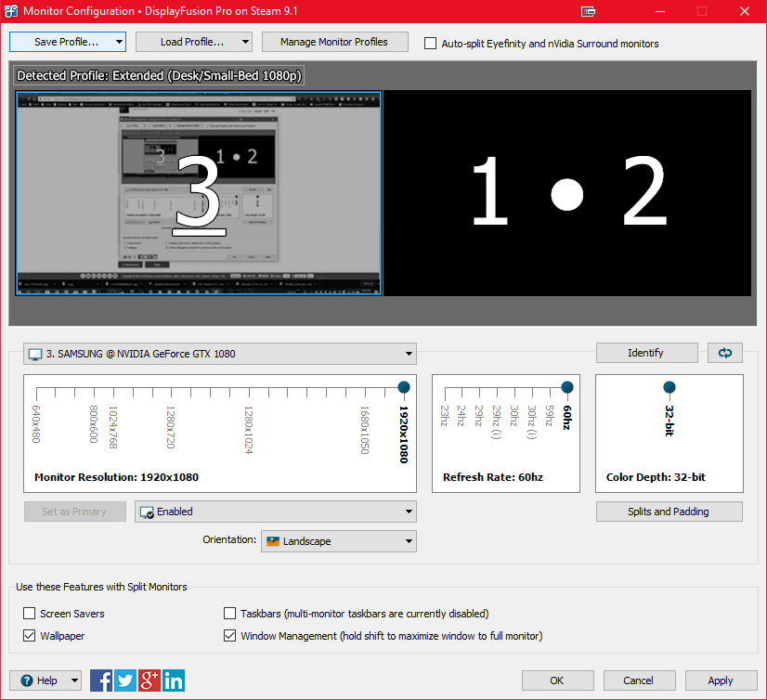Open the Enabled monitor state dropdown
The height and width of the screenshot is (700, 767).
click(x=275, y=512)
